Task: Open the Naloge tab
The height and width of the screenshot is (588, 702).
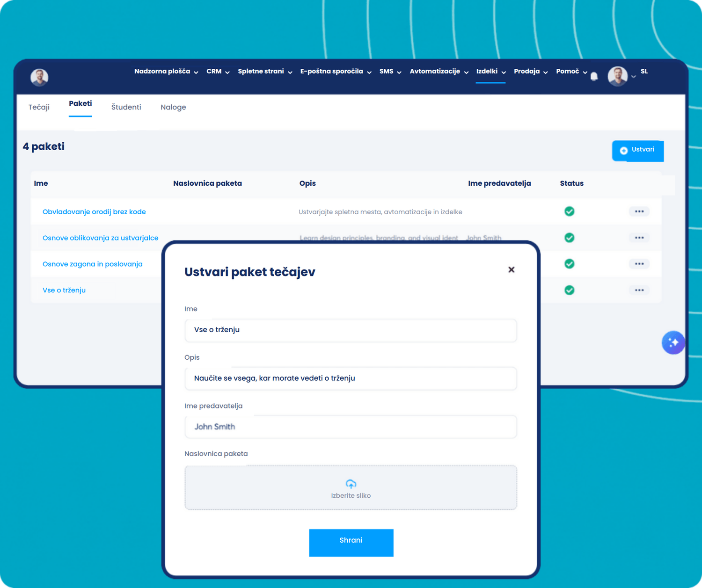Action: 173,107
